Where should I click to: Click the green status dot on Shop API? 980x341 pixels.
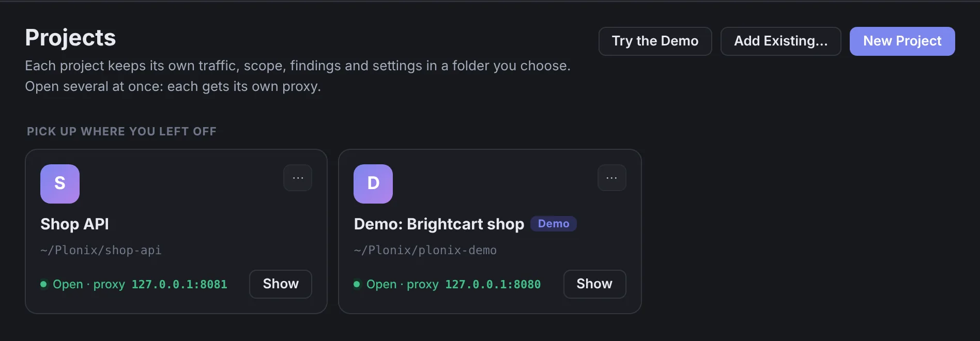(44, 284)
